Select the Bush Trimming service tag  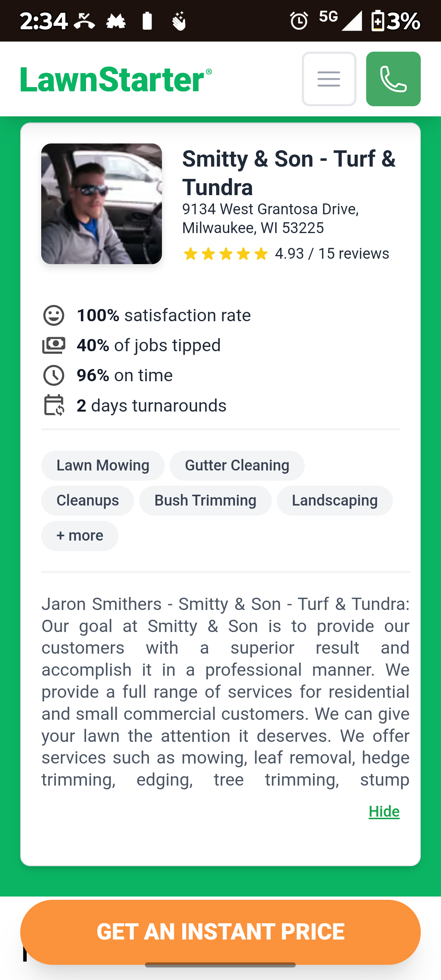point(205,500)
